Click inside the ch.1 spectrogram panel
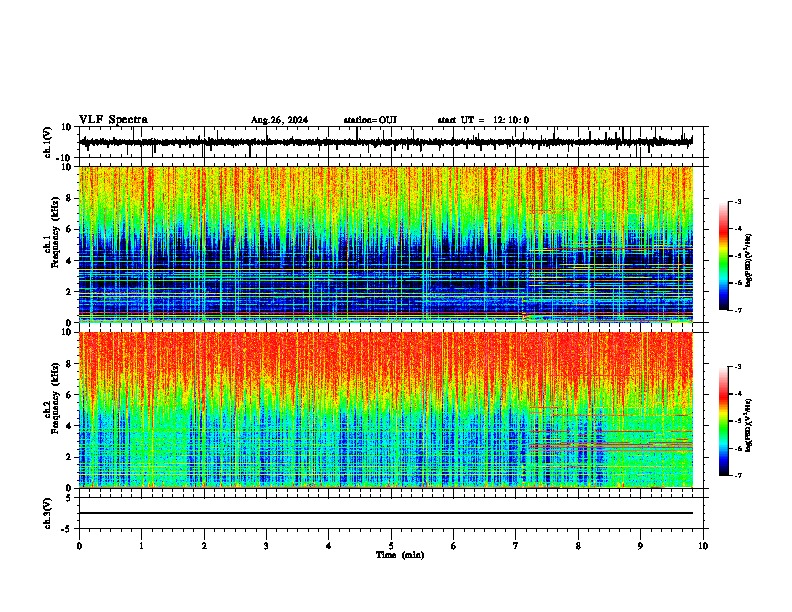792x612 pixels. (x=385, y=244)
